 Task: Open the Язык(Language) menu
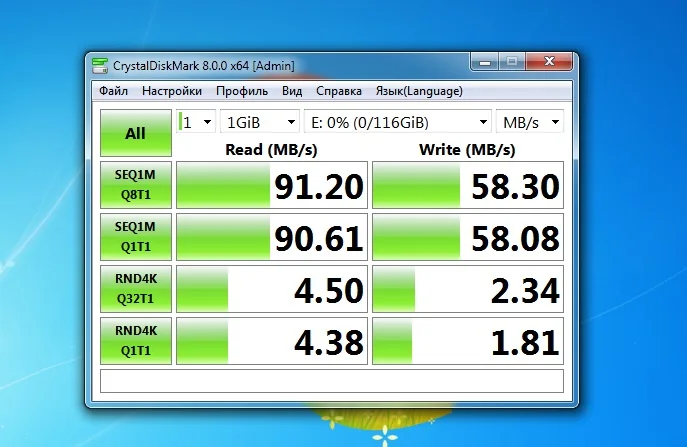pos(419,91)
